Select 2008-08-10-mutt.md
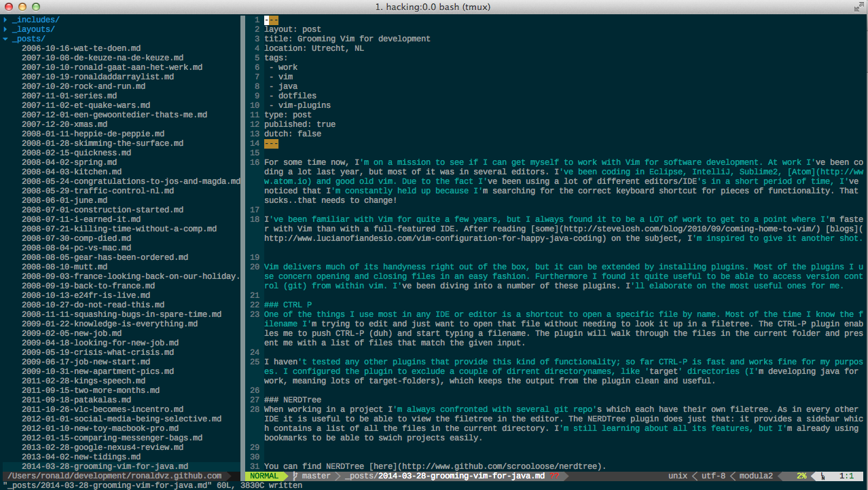The image size is (868, 490). (x=65, y=267)
